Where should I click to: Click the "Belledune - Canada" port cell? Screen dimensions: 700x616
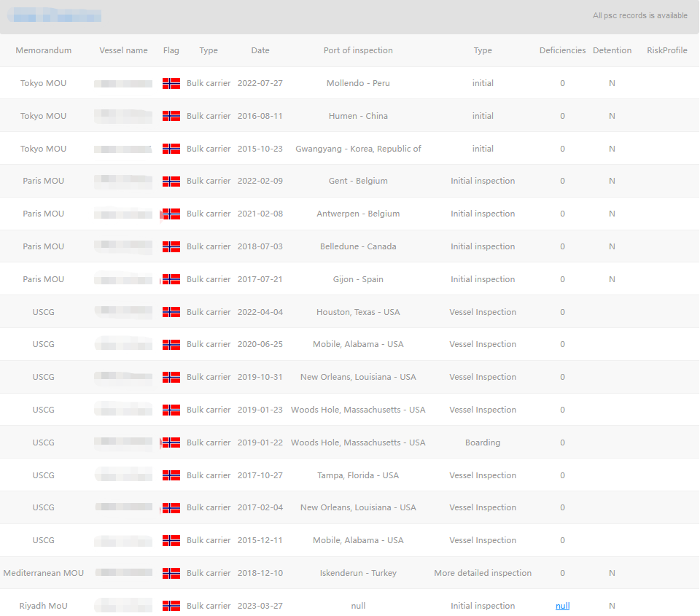coord(358,246)
